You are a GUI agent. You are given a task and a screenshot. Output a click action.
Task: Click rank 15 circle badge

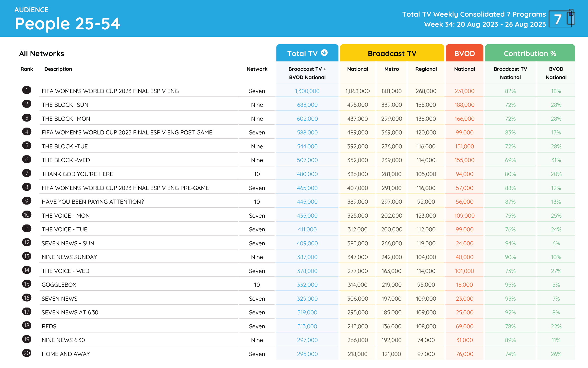coord(27,284)
